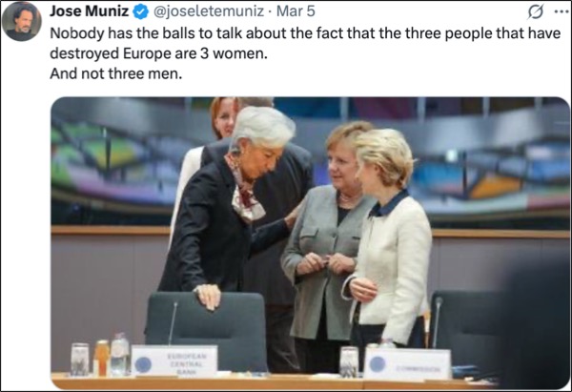Click the European Central Bank nameplate in photo
572x392 pixels.
click(174, 361)
